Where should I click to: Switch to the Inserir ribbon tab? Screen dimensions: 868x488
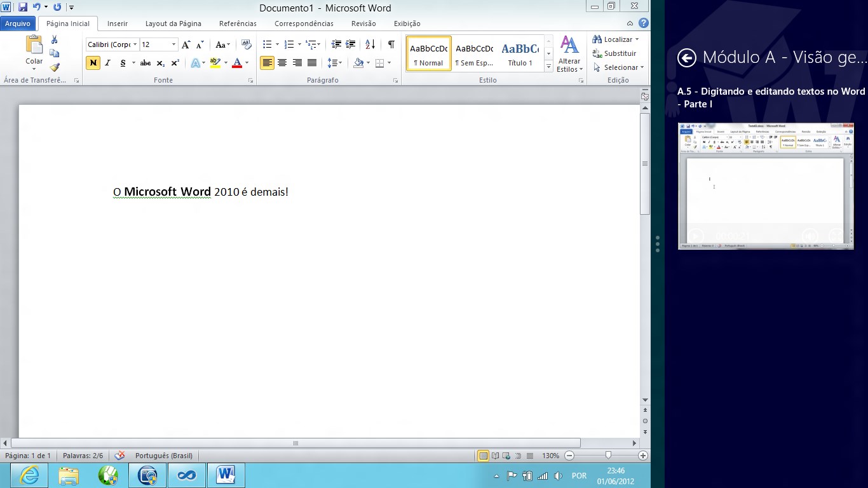[117, 24]
